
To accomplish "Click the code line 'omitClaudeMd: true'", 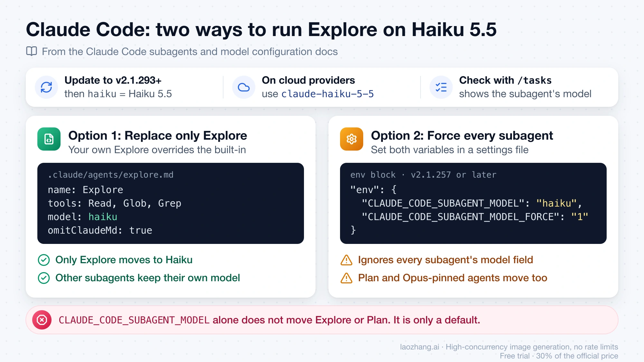I will click(x=100, y=230).
